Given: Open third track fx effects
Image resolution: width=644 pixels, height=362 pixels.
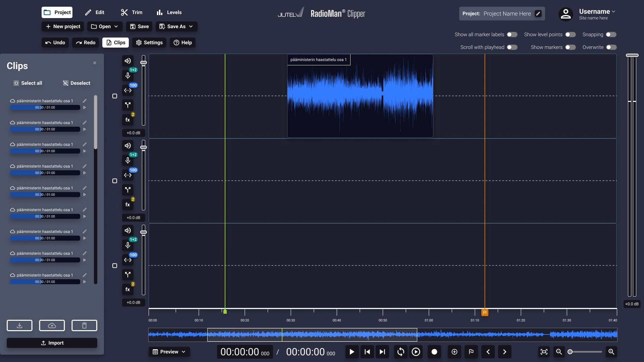Looking at the screenshot, I should click(x=128, y=289).
